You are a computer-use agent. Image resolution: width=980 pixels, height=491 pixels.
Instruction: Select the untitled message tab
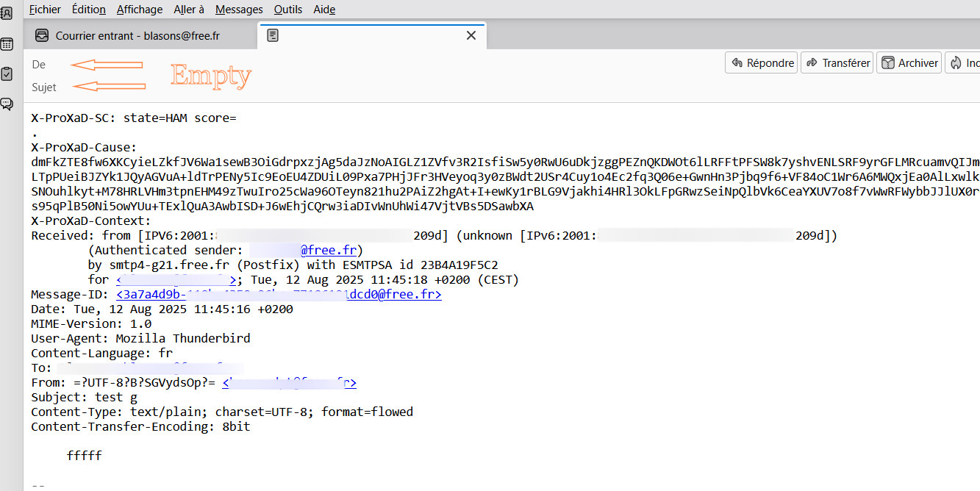[371, 35]
